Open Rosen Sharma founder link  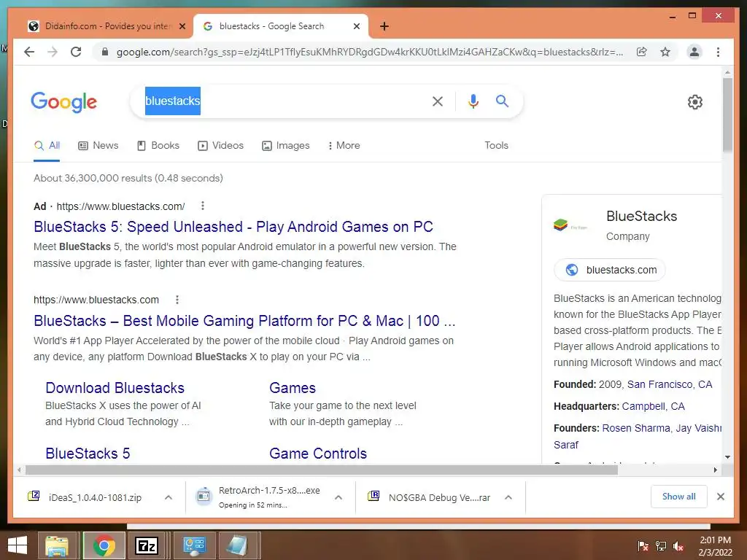point(636,428)
